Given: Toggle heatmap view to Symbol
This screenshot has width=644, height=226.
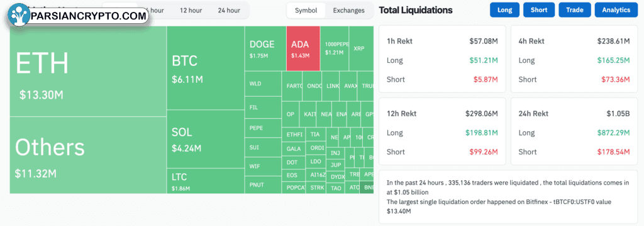Looking at the screenshot, I should point(306,10).
